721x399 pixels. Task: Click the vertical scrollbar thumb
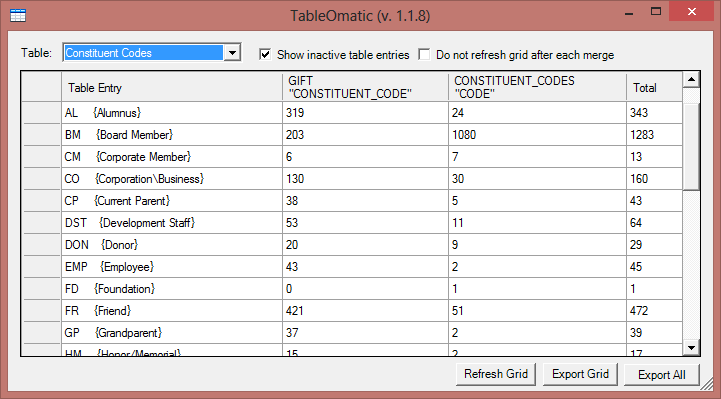(691, 146)
